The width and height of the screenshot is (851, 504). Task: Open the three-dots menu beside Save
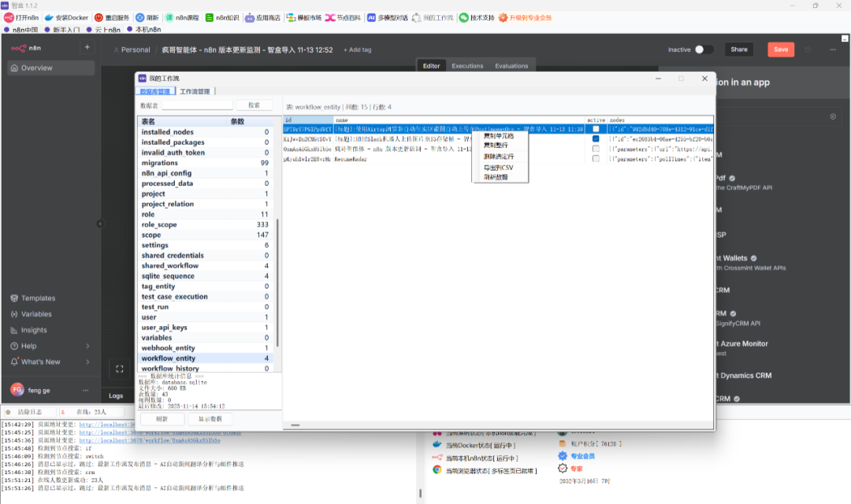click(833, 50)
